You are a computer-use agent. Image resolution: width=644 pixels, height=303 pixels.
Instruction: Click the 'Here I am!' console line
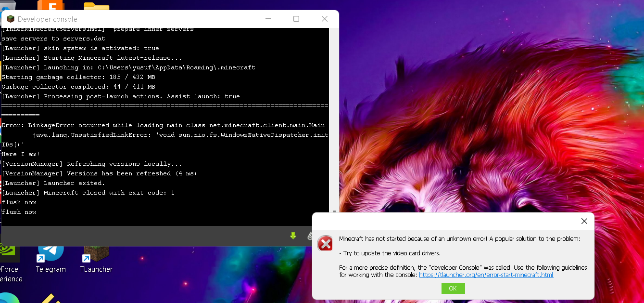21,154
